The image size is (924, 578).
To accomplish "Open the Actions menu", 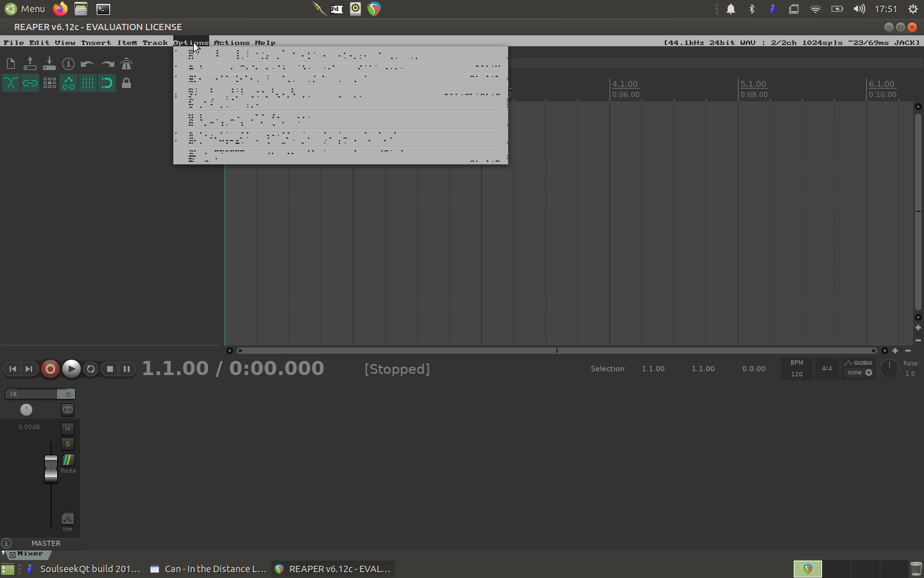I will pos(232,42).
